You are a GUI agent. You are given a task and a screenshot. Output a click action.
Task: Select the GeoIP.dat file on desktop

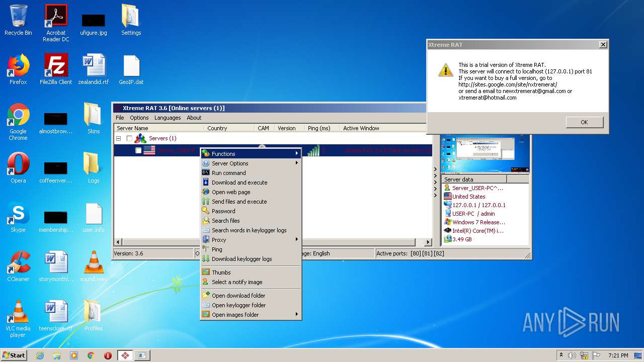pyautogui.click(x=131, y=69)
